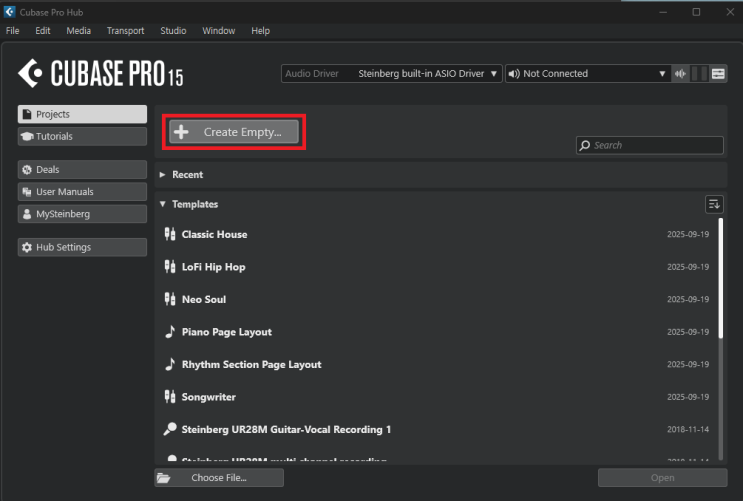The image size is (743, 501).
Task: Open the File menu
Action: (13, 30)
